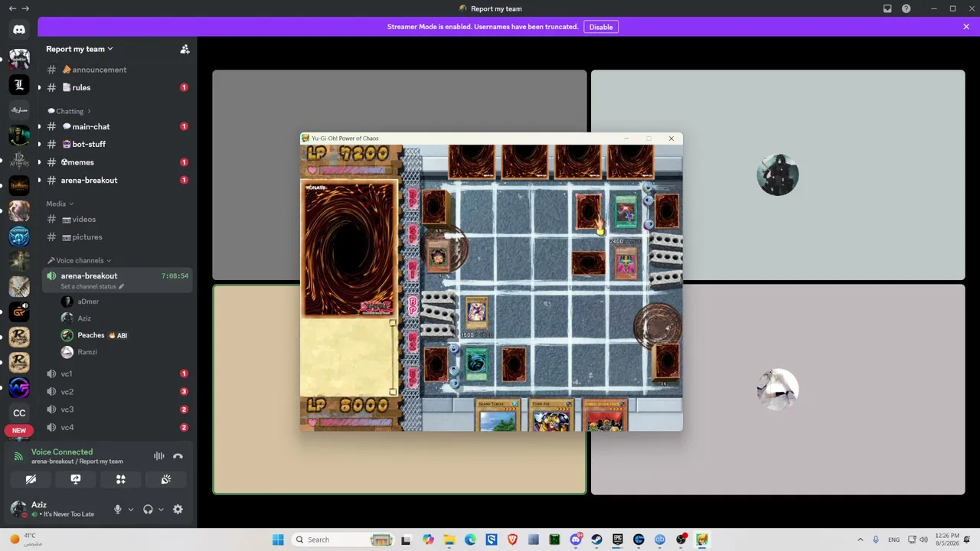Image resolution: width=980 pixels, height=551 pixels.
Task: Open the soundboard panel
Action: point(166,479)
